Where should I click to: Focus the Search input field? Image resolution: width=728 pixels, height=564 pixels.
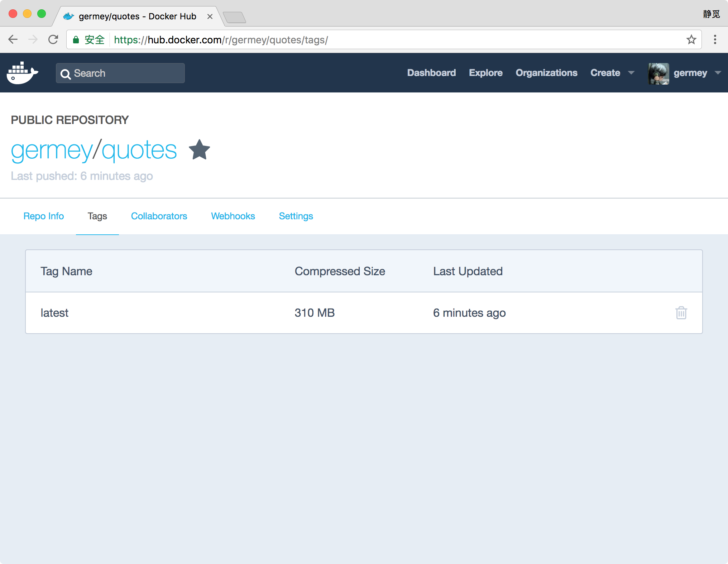[120, 73]
